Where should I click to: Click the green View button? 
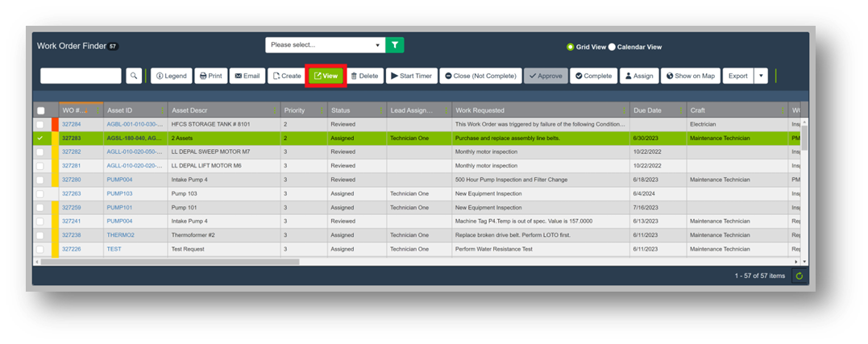click(326, 76)
